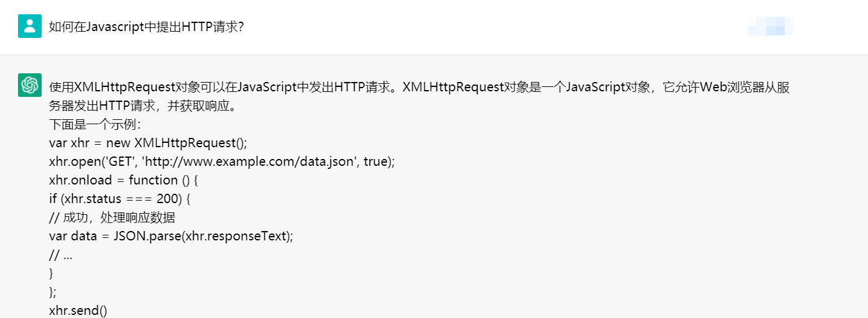
Task: Click the 'xhr.onload = function () {' line
Action: tap(123, 180)
